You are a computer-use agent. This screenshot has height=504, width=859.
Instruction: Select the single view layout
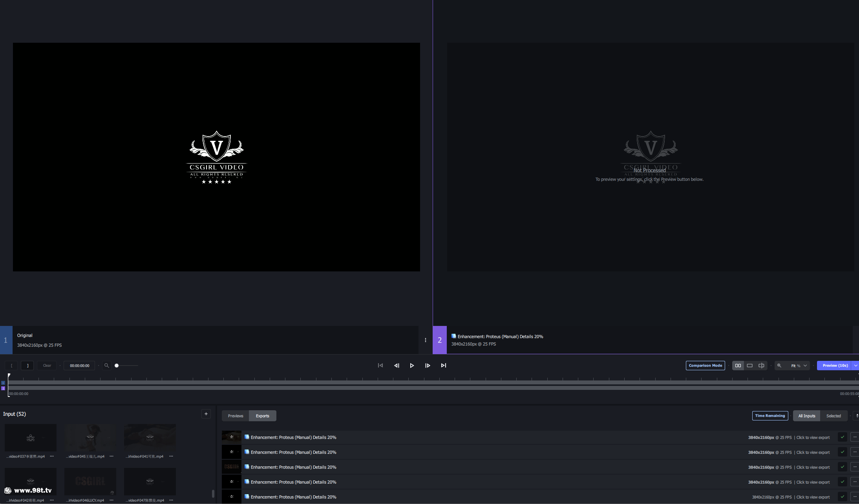750,366
